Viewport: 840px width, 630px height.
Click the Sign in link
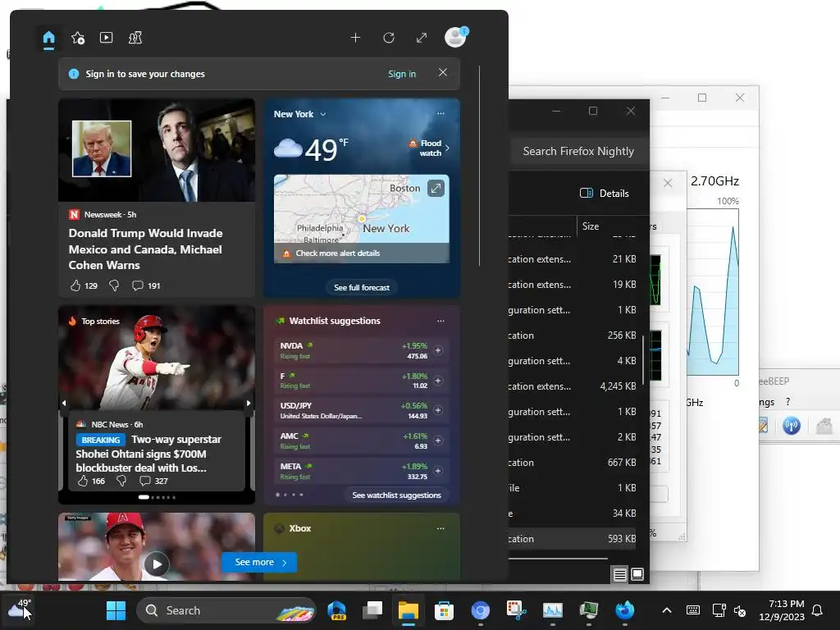[x=402, y=74]
